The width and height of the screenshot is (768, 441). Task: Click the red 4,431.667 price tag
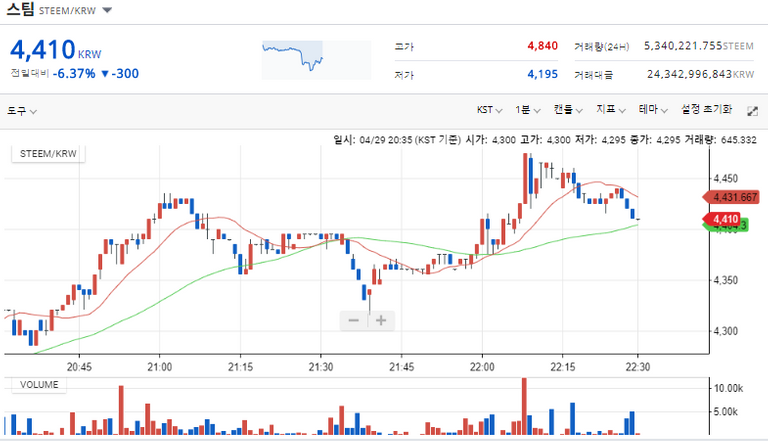pos(731,197)
